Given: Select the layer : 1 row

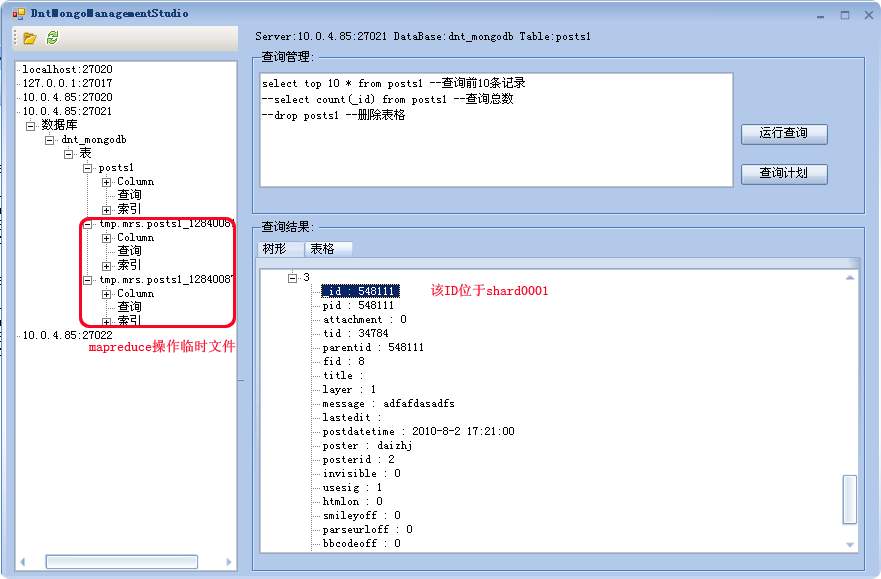Looking at the screenshot, I should [349, 390].
